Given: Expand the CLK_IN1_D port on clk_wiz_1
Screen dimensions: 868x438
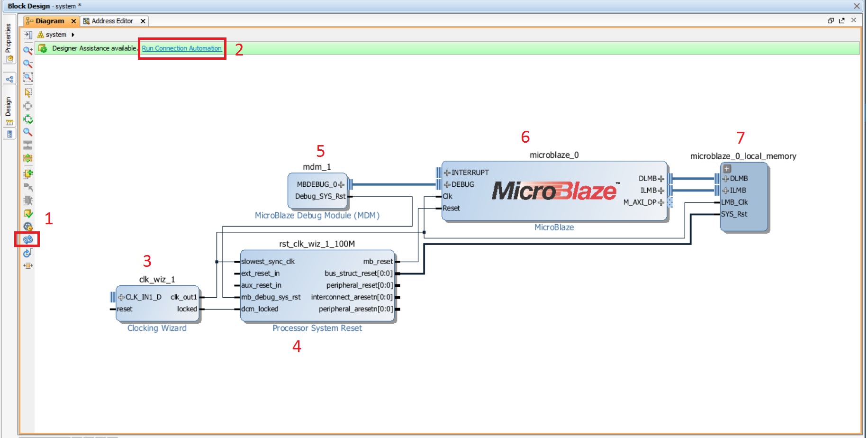Looking at the screenshot, I should (x=121, y=297).
